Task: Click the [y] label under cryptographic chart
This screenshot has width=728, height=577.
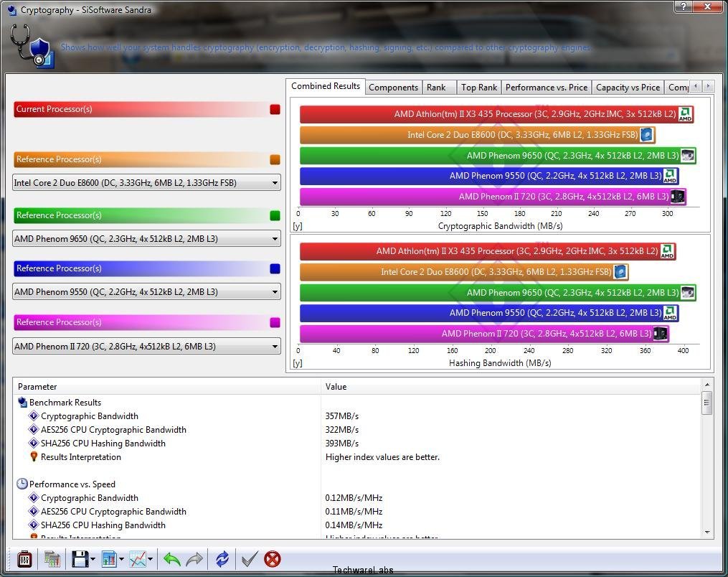Action: coord(297,226)
